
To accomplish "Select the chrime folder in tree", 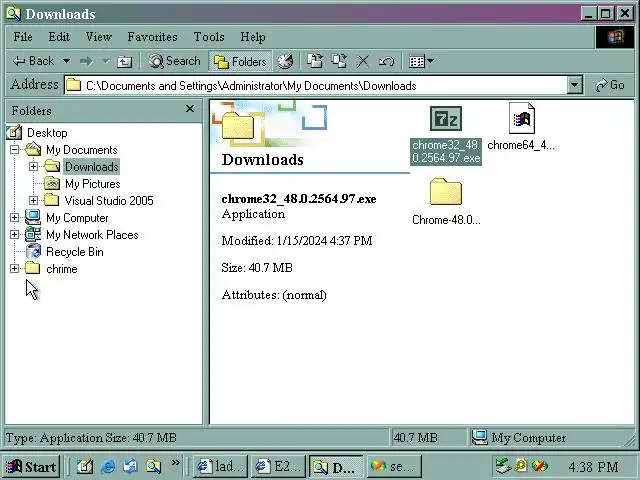I will 62,269.
